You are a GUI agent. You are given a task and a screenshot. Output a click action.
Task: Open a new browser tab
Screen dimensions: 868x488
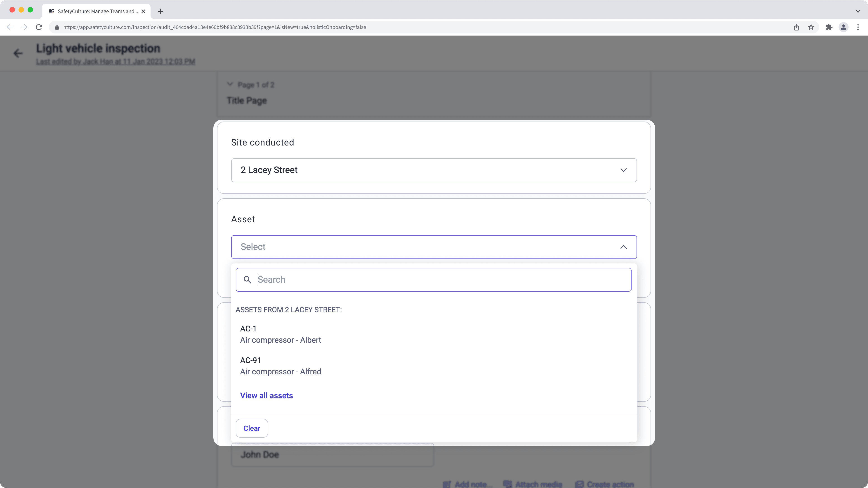pyautogui.click(x=160, y=11)
